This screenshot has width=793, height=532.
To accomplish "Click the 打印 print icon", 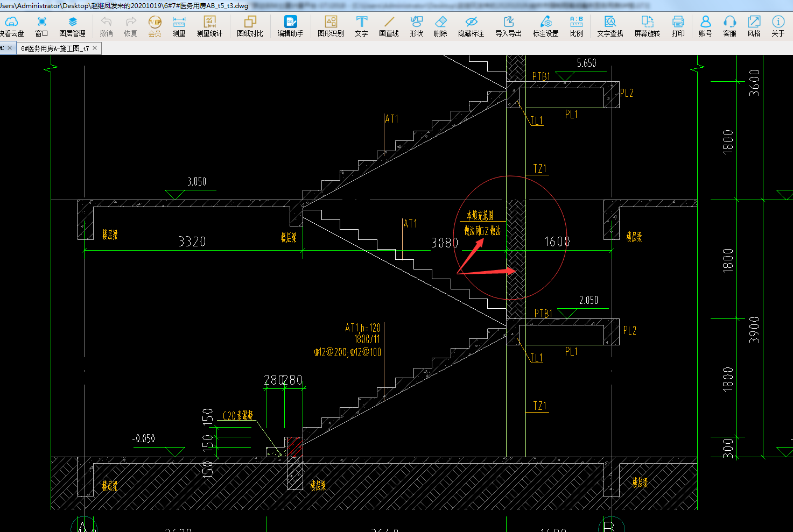I will pos(678,26).
